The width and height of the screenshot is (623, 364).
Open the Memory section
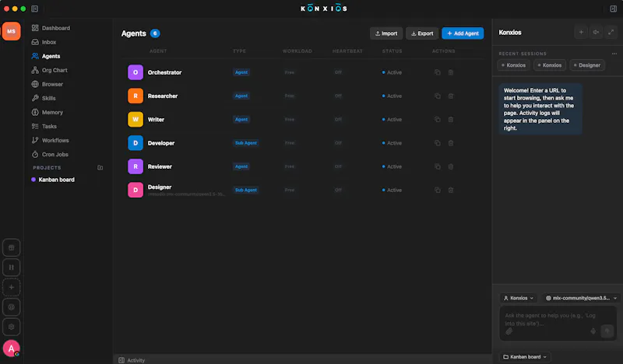(x=48, y=112)
